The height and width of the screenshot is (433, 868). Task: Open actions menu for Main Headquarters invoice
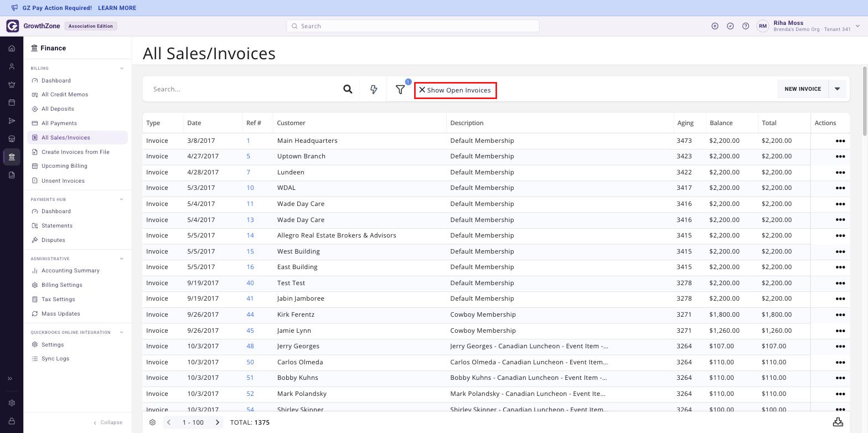(x=840, y=141)
